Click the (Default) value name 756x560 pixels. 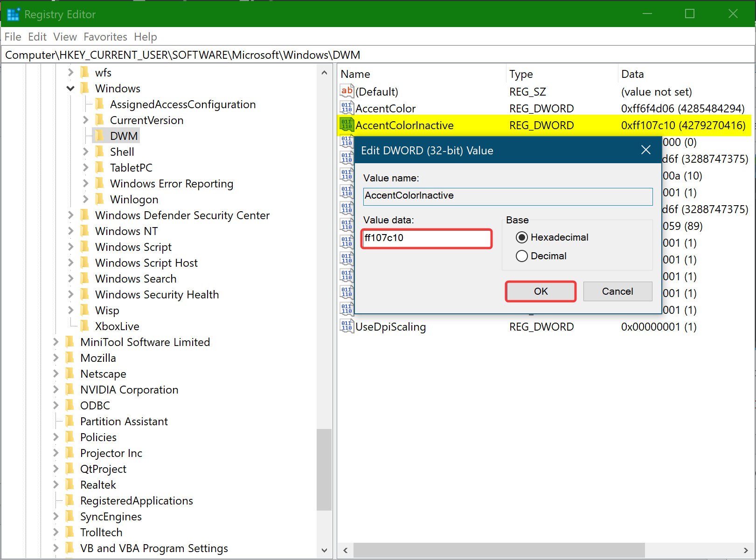pyautogui.click(x=377, y=92)
